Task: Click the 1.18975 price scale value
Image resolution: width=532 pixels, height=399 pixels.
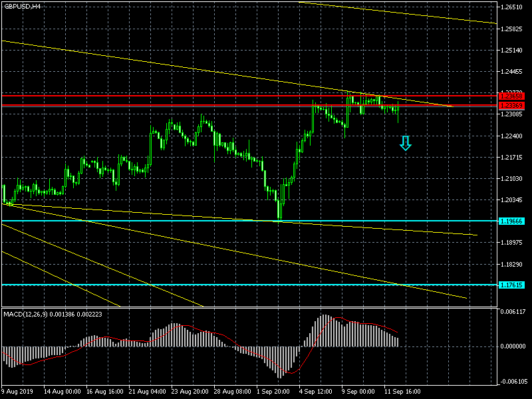Action: pos(511,243)
